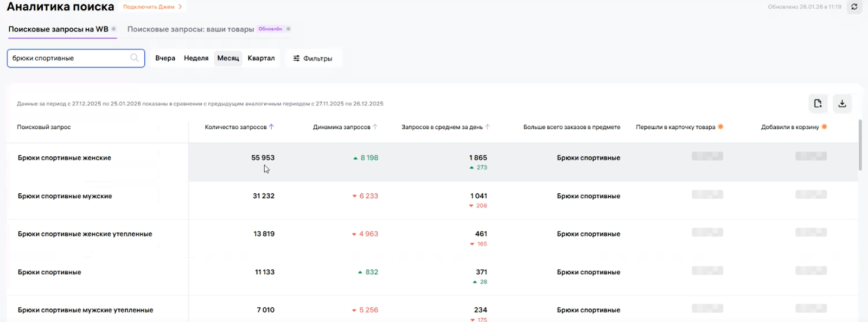
Task: Focus the search query input field
Action: [68, 58]
